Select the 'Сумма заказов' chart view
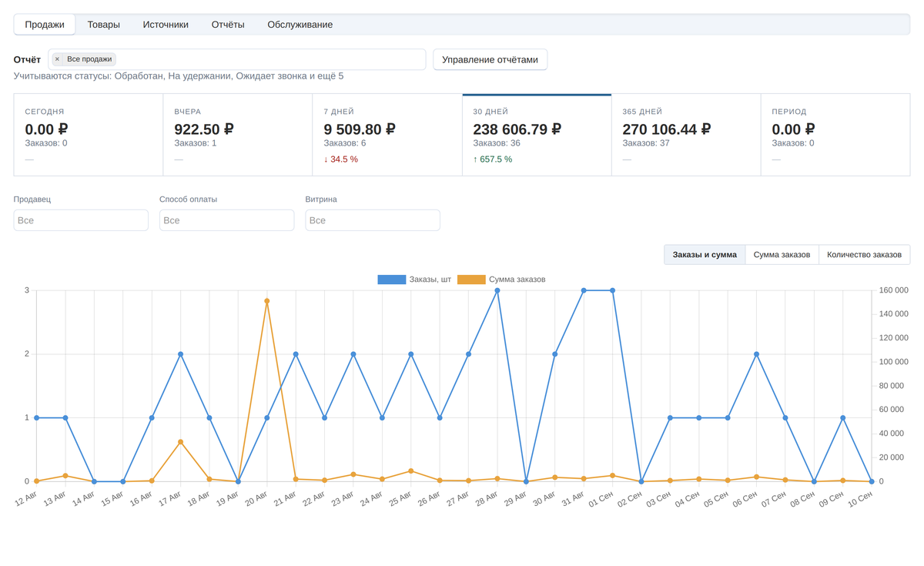The height and width of the screenshot is (566, 924). click(x=782, y=255)
